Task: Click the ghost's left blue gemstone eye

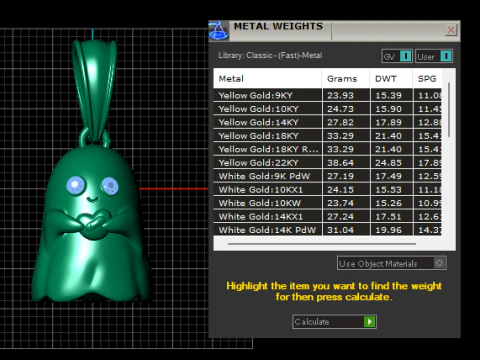Action: [x=75, y=185]
